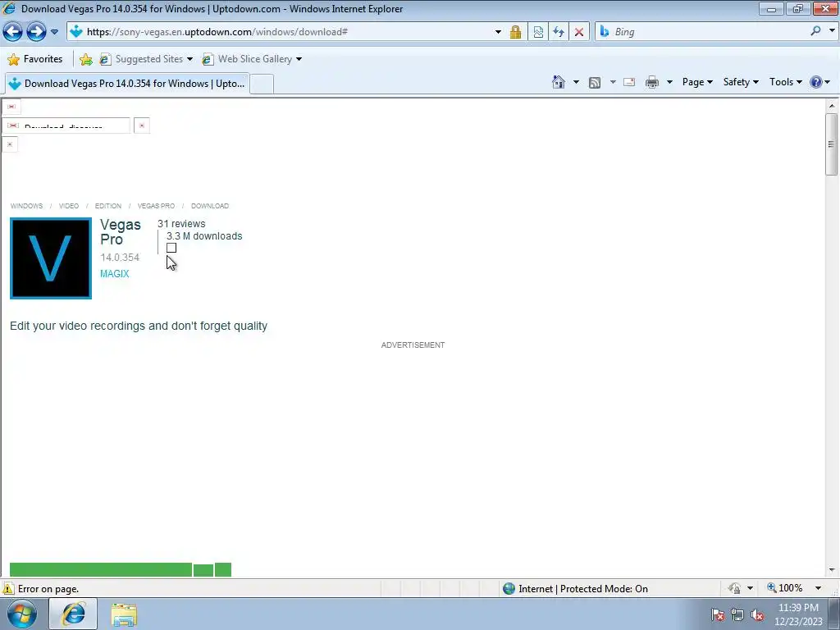Screen dimensions: 840x630
Task: Click the broken image icon at page top
Action: pyautogui.click(x=11, y=107)
